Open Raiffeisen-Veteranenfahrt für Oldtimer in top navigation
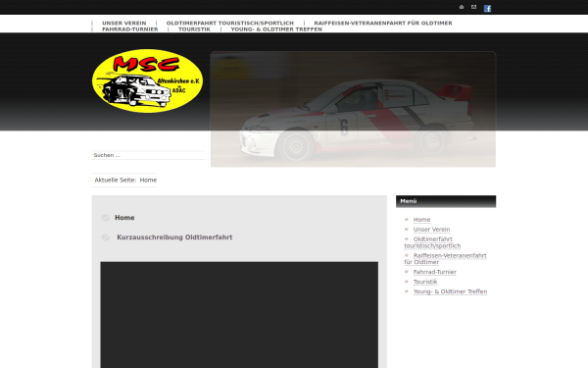The image size is (588, 368). pyautogui.click(x=383, y=23)
